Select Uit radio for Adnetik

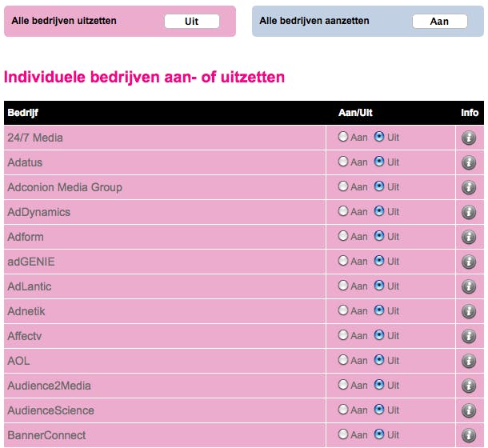tap(378, 310)
